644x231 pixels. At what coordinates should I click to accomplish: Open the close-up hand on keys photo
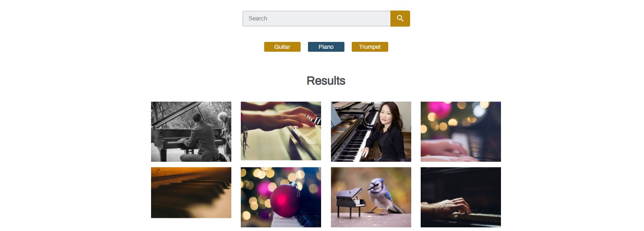(281, 131)
